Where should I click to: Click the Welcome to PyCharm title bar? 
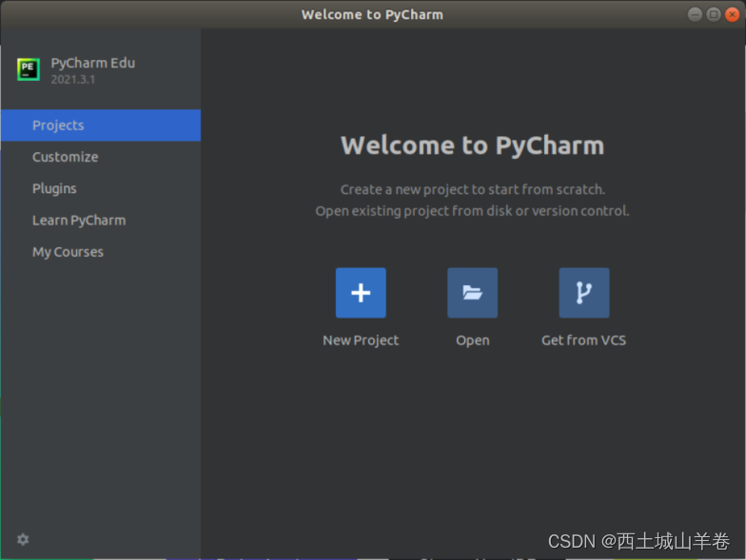[x=372, y=15]
